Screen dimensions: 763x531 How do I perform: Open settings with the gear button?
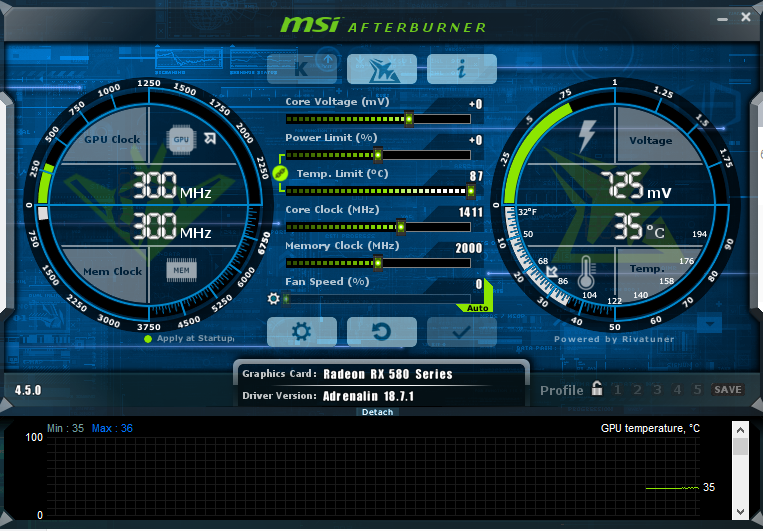pos(302,332)
